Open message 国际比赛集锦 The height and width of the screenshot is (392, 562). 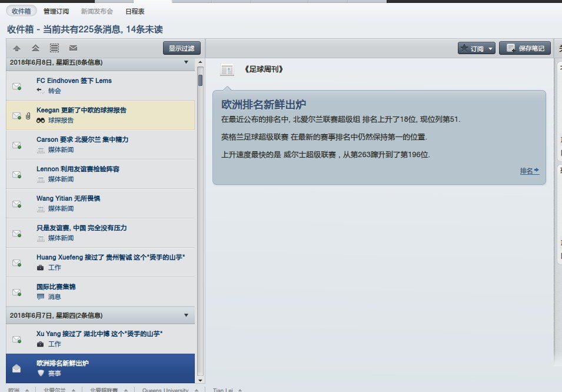pos(101,291)
